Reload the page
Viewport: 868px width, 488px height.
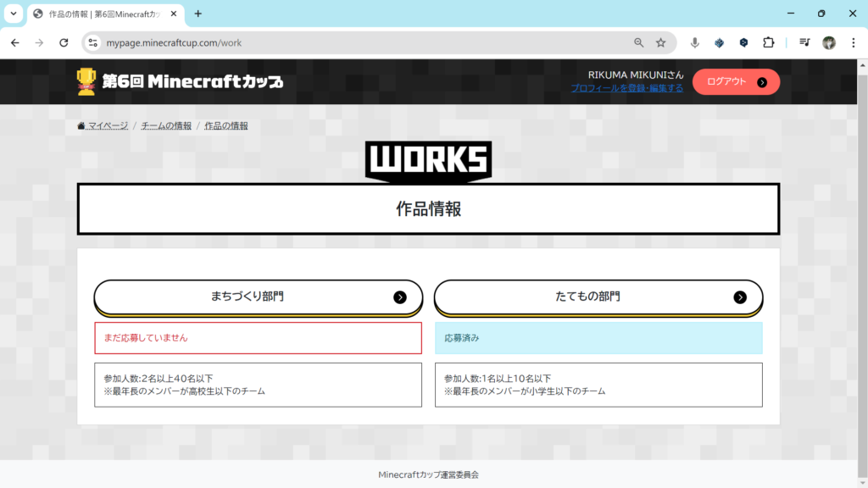click(64, 43)
